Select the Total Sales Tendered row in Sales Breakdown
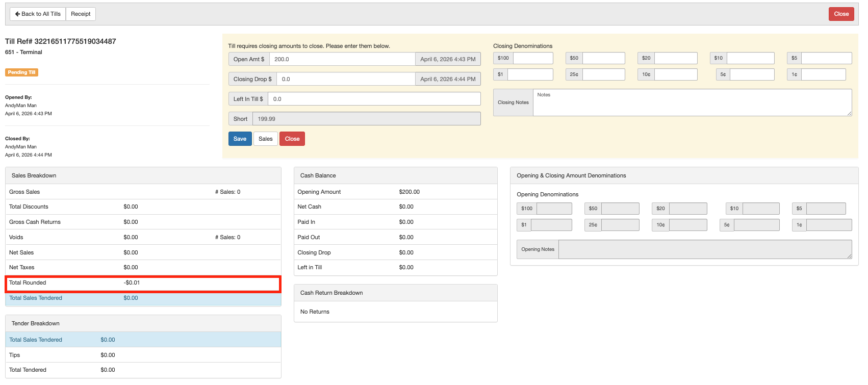The height and width of the screenshot is (385, 868). click(143, 298)
